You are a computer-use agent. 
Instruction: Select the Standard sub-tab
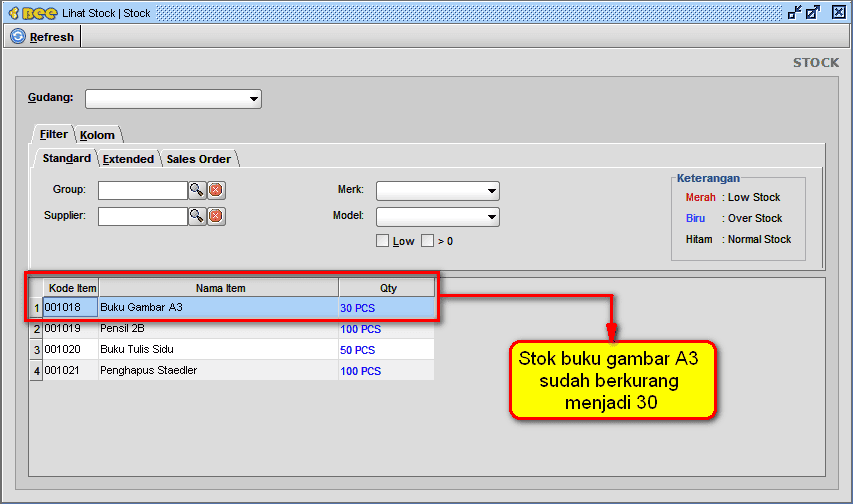click(x=66, y=158)
